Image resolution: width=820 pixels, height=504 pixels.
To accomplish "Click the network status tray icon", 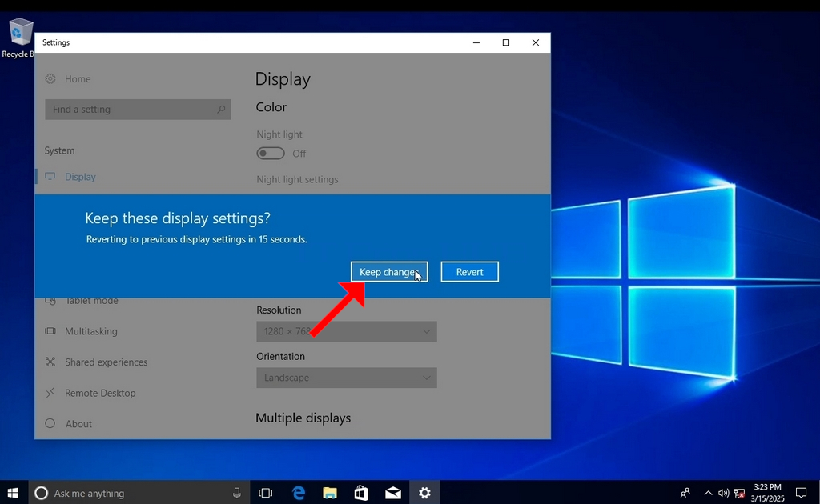I will point(739,493).
